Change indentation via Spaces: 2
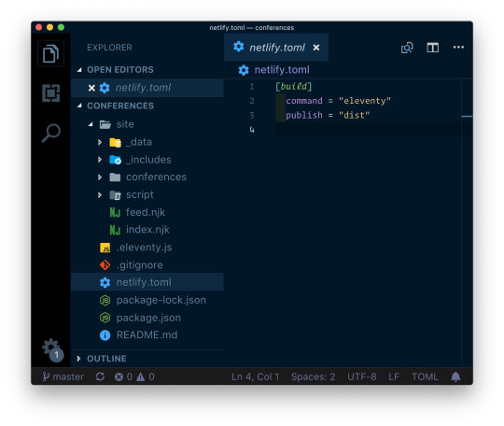 pyautogui.click(x=313, y=376)
